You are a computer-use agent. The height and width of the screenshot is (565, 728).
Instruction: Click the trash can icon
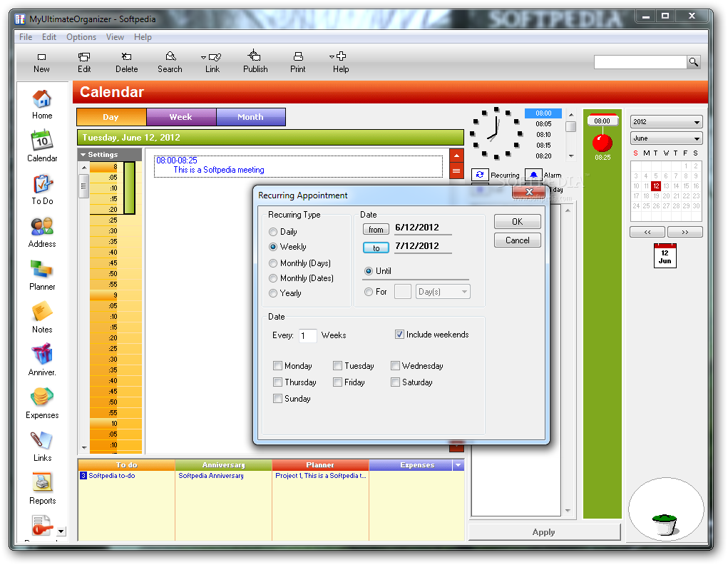(665, 524)
